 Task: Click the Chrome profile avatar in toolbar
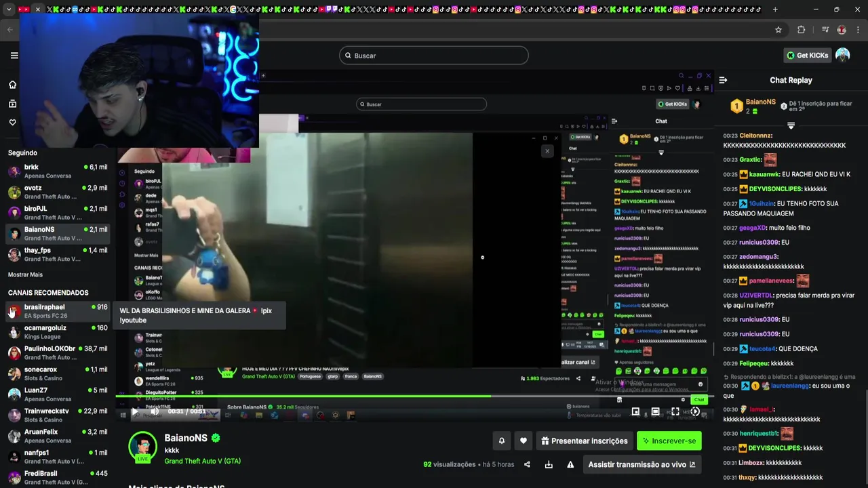[842, 30]
